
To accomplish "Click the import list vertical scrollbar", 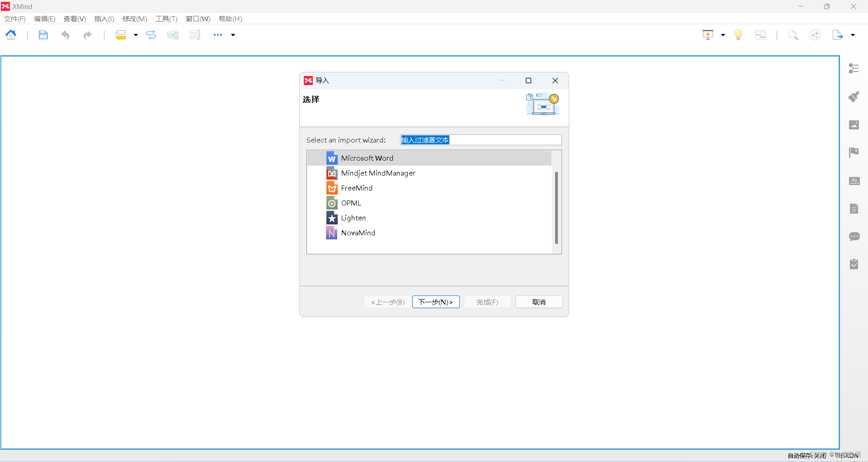I will click(x=556, y=208).
